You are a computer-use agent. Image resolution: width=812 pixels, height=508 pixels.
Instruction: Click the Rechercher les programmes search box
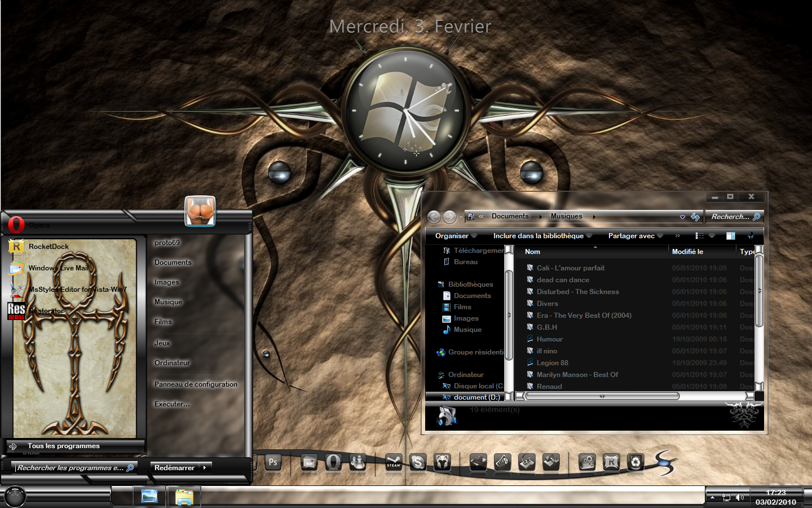click(73, 468)
